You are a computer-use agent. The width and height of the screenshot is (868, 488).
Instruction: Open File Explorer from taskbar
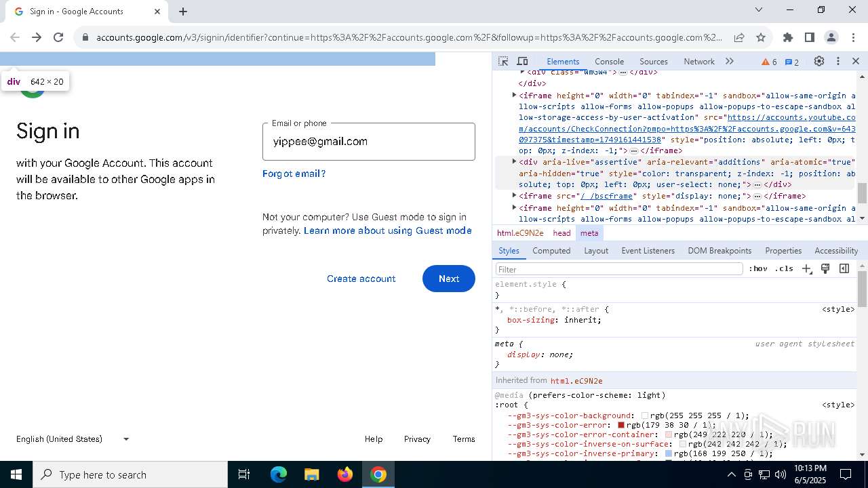311,474
